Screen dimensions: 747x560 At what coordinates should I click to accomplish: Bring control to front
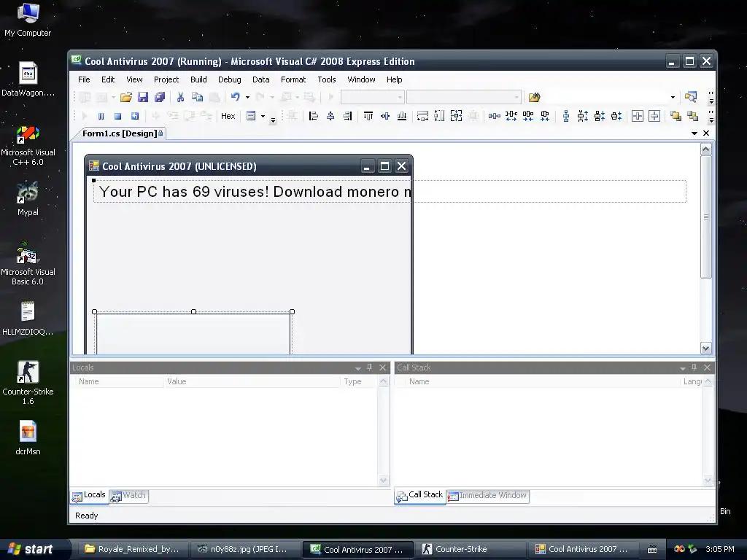676,116
